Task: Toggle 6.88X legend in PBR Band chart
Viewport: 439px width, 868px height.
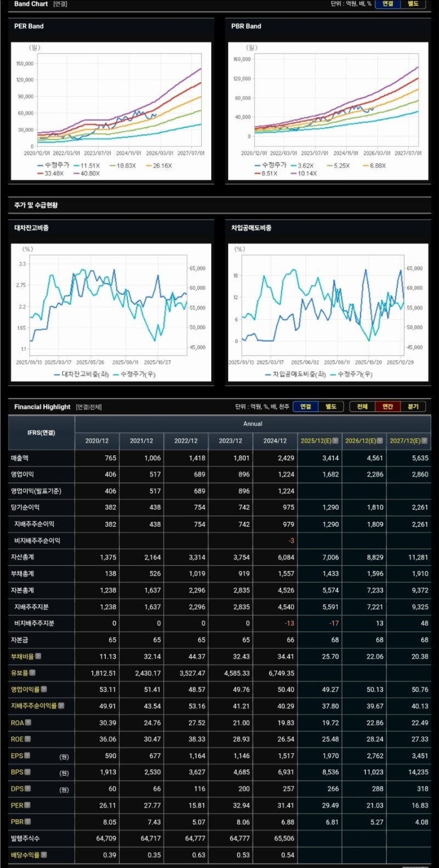Action: (374, 166)
